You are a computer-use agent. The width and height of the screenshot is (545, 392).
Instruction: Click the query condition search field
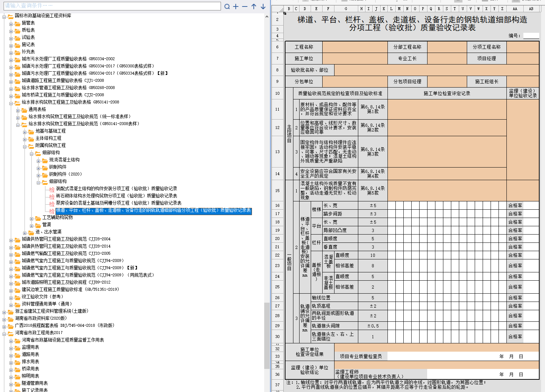pyautogui.click(x=112, y=6)
